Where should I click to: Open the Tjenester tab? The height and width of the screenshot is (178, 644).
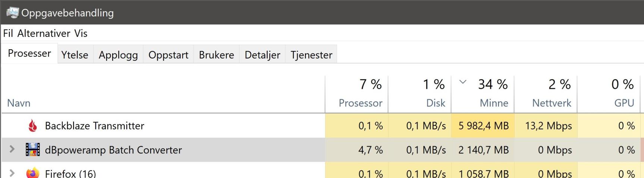point(311,55)
